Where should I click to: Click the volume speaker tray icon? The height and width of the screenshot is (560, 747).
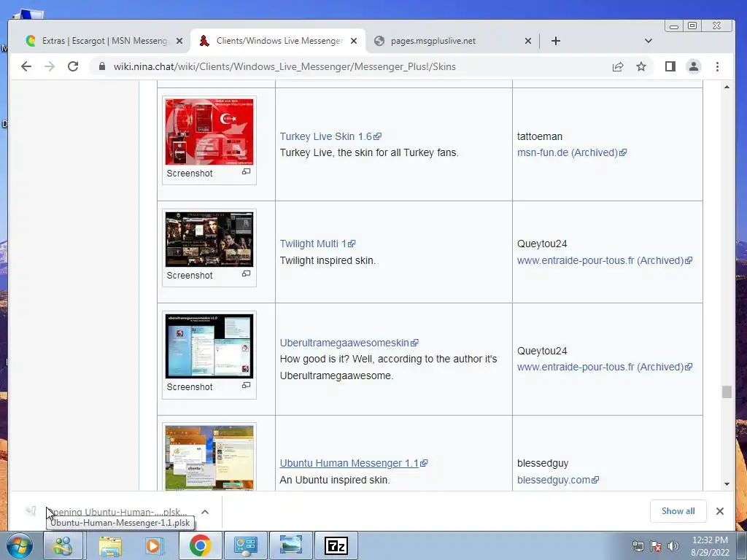point(673,546)
